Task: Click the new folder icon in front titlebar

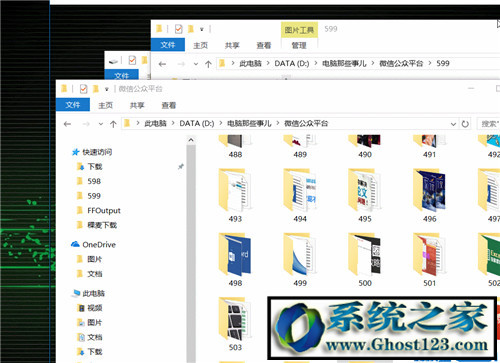Action: (96, 89)
